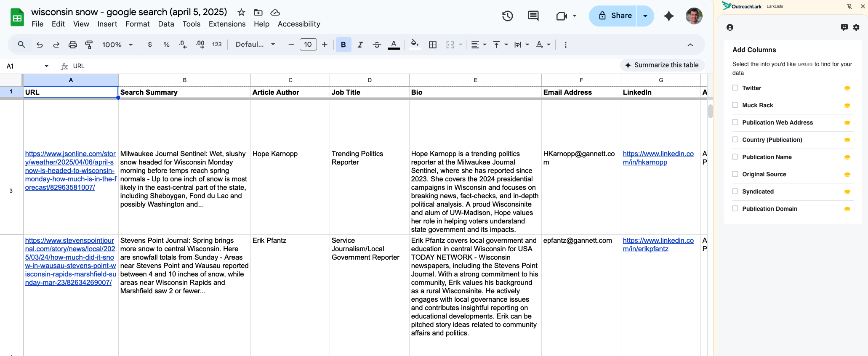The width and height of the screenshot is (868, 356).
Task: Open the fill color picker
Action: coord(415,45)
